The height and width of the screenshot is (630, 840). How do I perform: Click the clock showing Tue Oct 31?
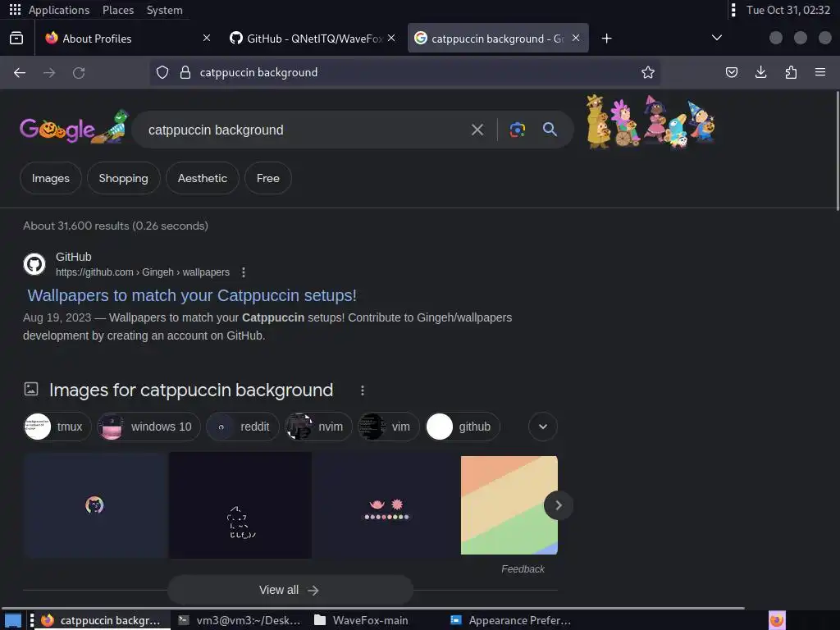coord(787,10)
